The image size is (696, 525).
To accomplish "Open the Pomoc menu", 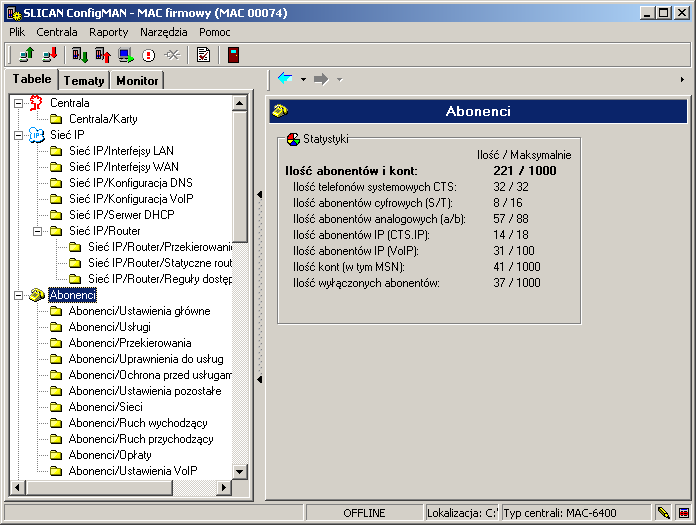I will coord(215,32).
